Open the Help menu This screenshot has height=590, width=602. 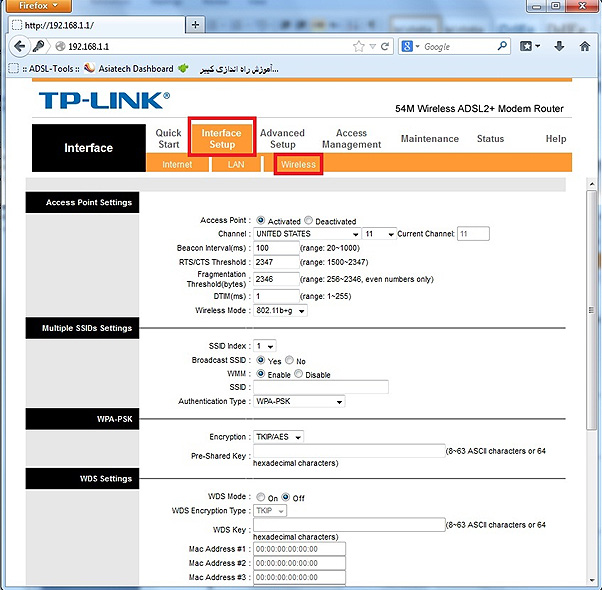(x=556, y=139)
